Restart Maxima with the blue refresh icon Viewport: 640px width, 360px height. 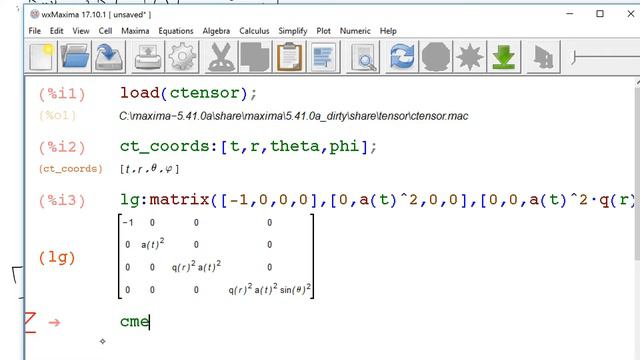[x=402, y=57]
